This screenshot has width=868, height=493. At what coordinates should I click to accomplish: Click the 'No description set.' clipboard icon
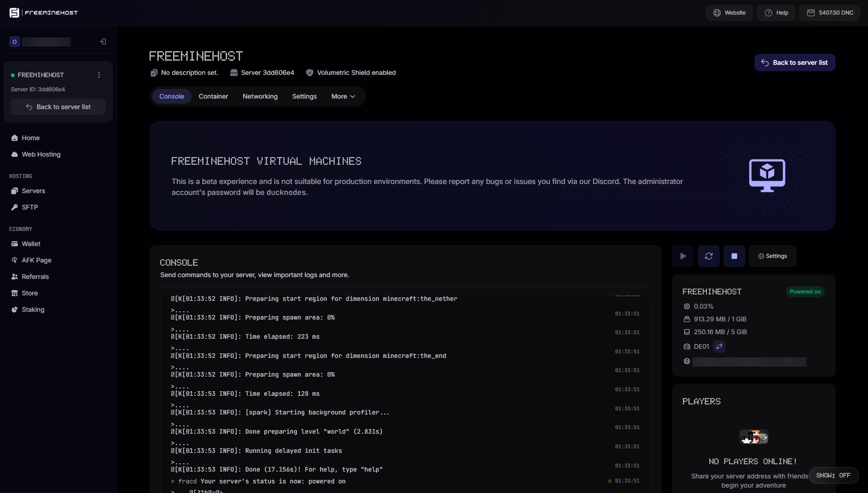tap(154, 73)
